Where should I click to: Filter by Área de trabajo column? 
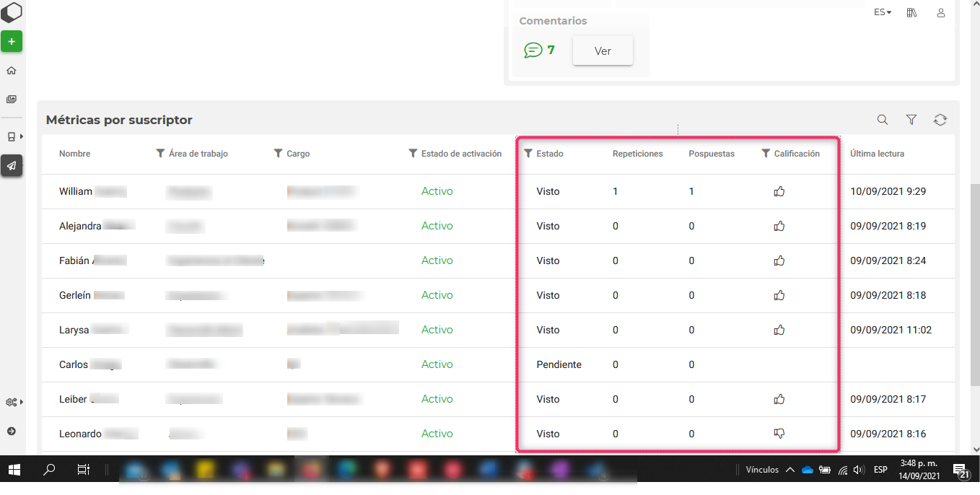160,154
